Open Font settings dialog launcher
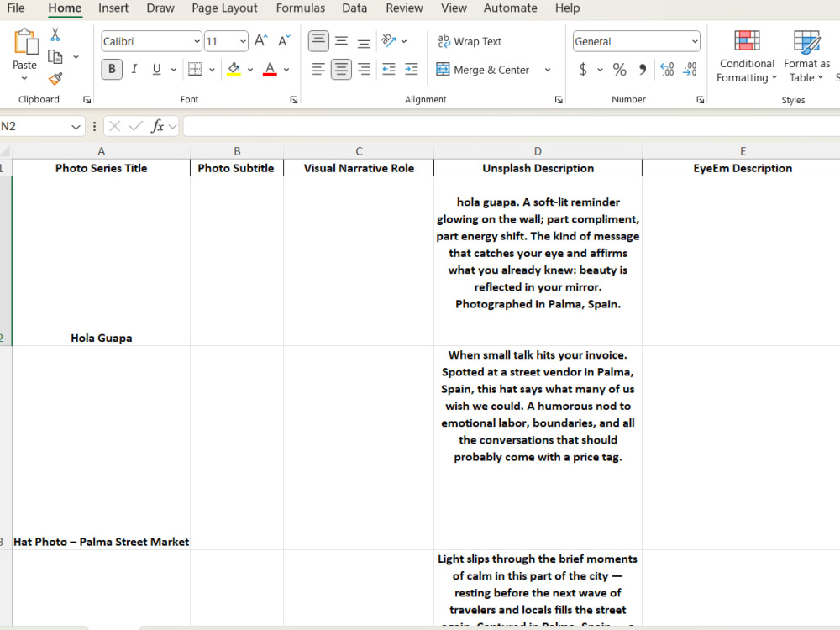Screen dimensions: 840x630 coord(293,100)
